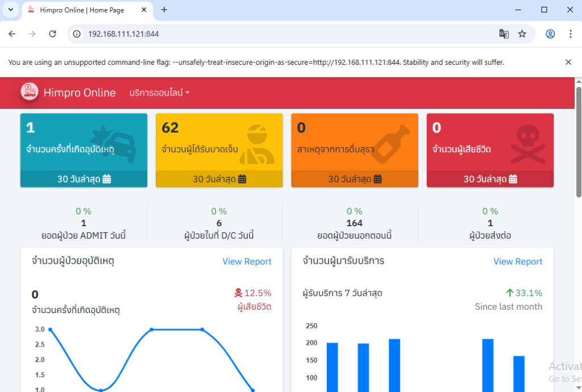Click the skull crossbones icon on red card
The height and width of the screenshot is (392, 582).
pos(523,144)
